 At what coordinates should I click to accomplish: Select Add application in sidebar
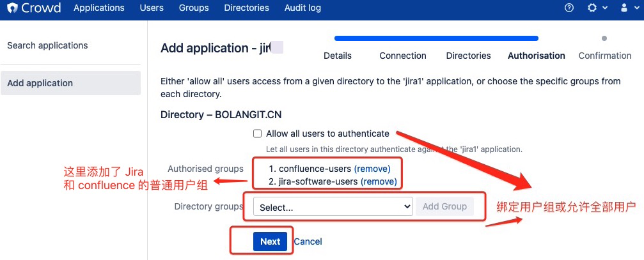(40, 83)
